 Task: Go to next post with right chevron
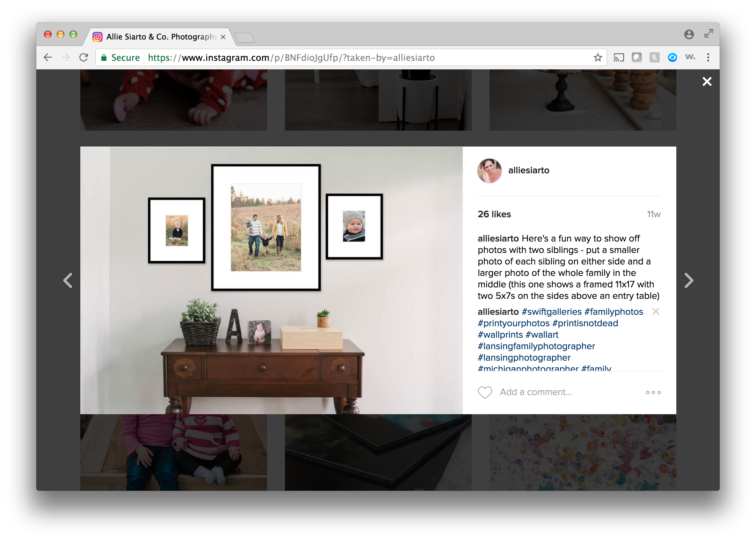point(689,280)
